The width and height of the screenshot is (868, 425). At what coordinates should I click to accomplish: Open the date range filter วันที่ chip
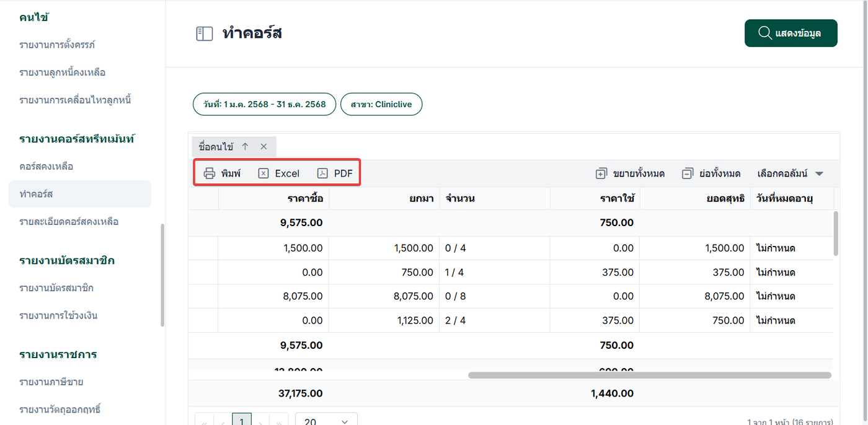(x=264, y=104)
